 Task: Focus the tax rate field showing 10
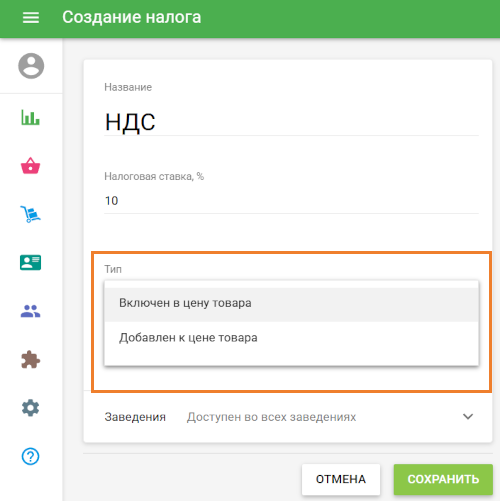tap(291, 201)
